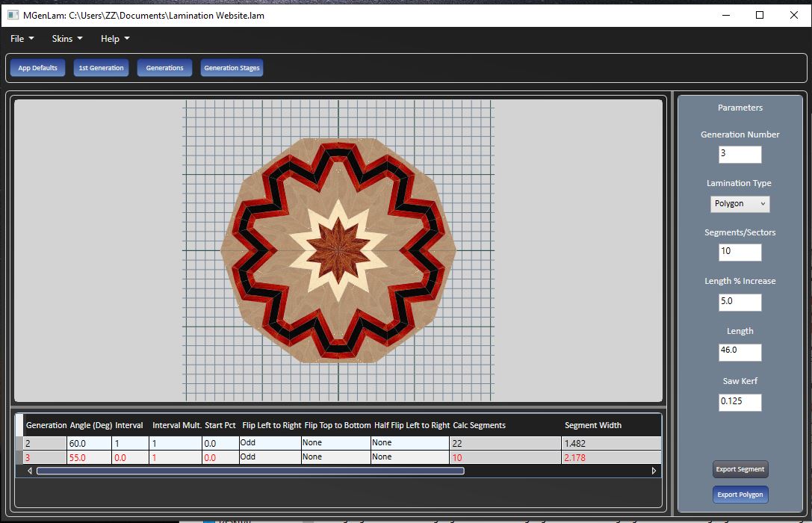The image size is (812, 523).
Task: Click the right scroll arrow of the table
Action: pyautogui.click(x=654, y=471)
